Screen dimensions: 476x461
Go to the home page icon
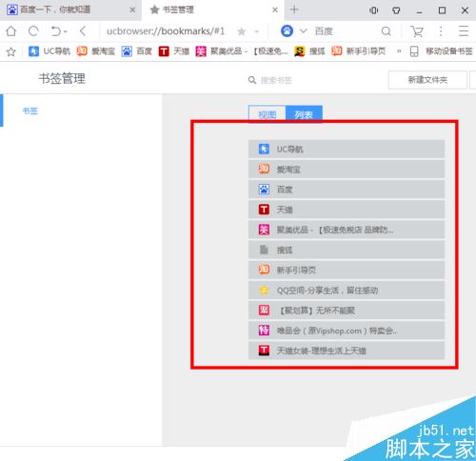pyautogui.click(x=11, y=31)
